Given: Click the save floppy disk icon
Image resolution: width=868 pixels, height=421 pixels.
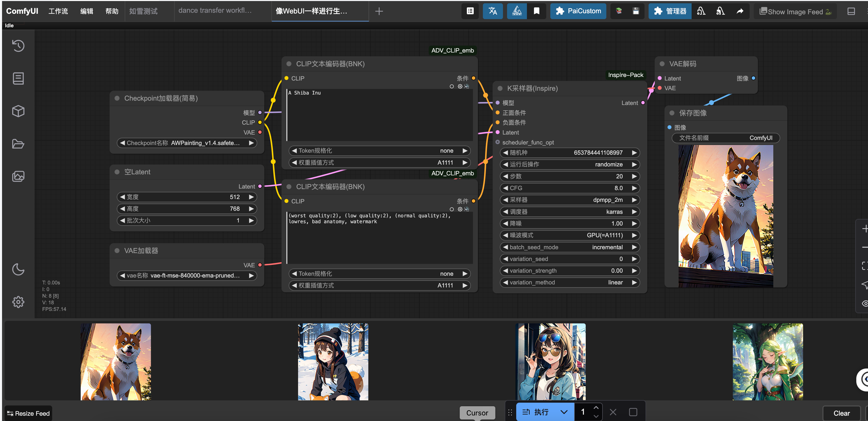Looking at the screenshot, I should tap(636, 11).
